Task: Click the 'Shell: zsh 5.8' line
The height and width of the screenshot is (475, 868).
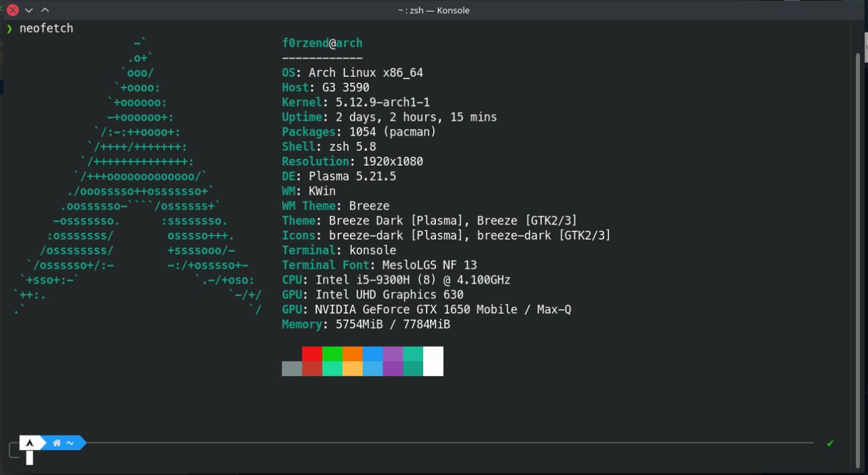Action: click(329, 147)
